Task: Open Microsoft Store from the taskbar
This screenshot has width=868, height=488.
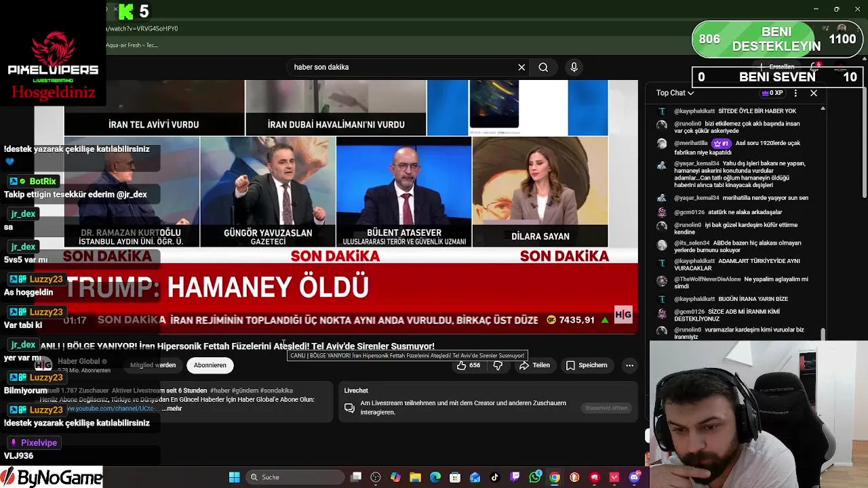Action: [455, 477]
